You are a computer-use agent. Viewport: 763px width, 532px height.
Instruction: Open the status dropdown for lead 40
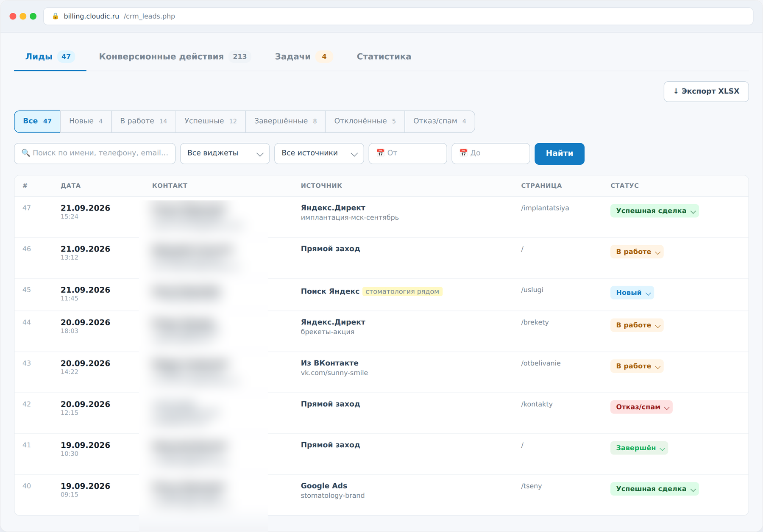[654, 489]
